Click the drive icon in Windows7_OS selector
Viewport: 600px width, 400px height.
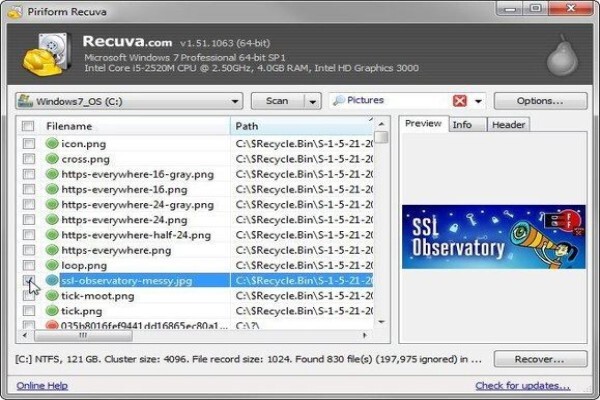coord(25,101)
